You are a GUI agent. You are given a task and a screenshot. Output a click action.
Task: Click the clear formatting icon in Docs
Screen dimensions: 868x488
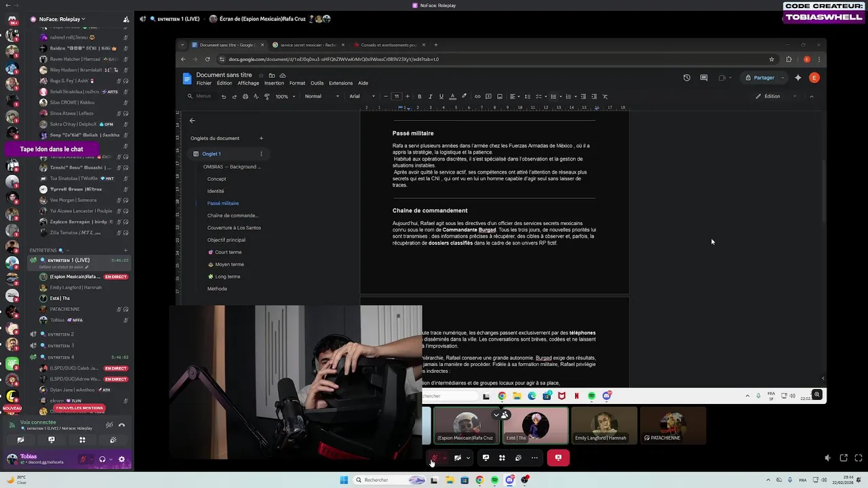pos(606,96)
